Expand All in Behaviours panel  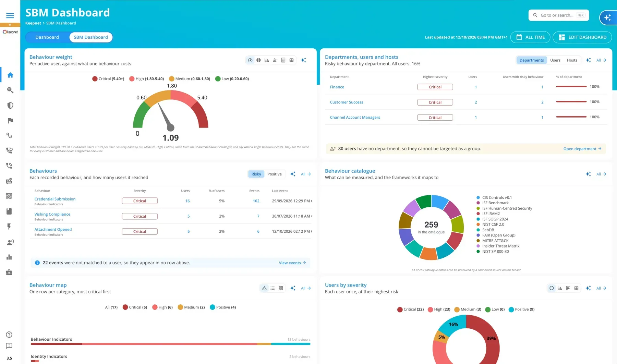click(x=306, y=174)
